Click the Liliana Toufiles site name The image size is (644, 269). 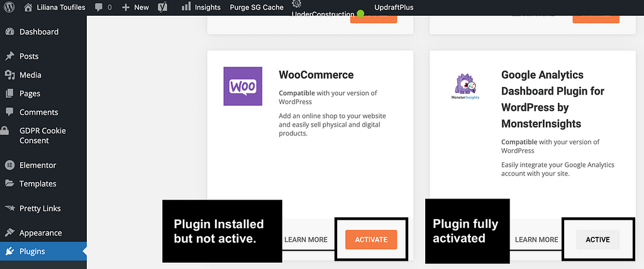tap(62, 8)
